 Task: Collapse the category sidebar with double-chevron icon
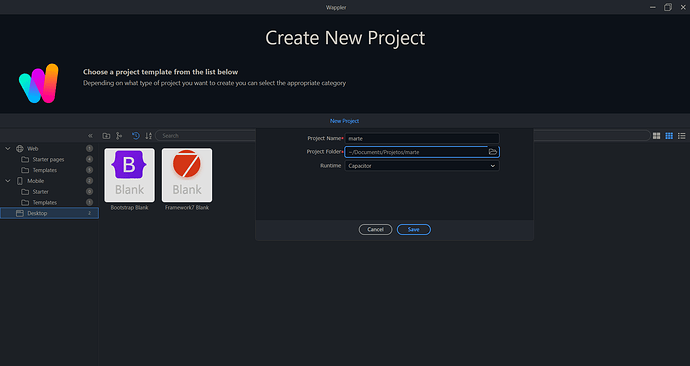point(90,136)
